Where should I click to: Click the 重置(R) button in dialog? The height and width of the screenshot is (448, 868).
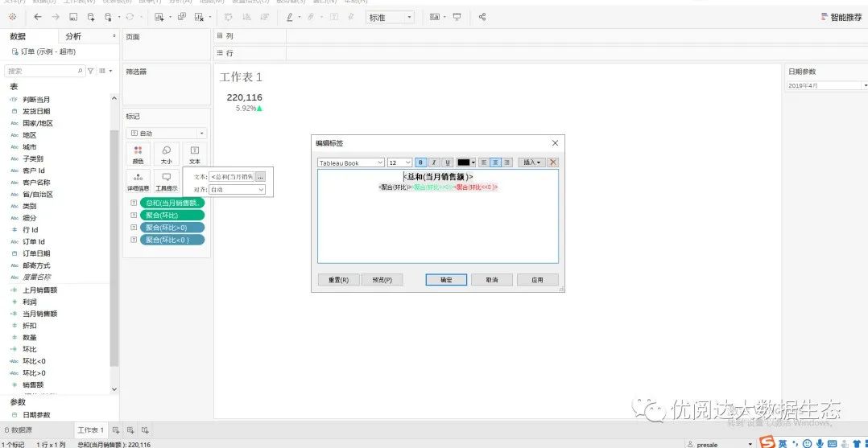pos(339,280)
